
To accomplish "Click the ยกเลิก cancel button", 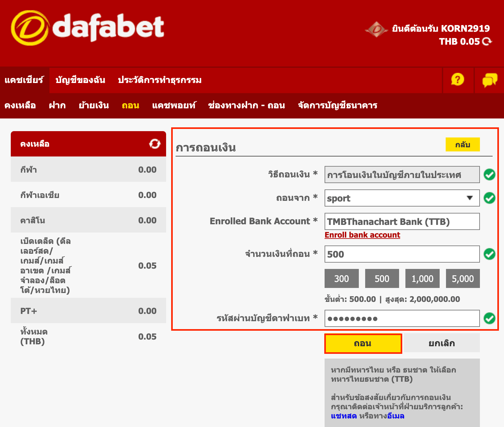I will pos(442,343).
